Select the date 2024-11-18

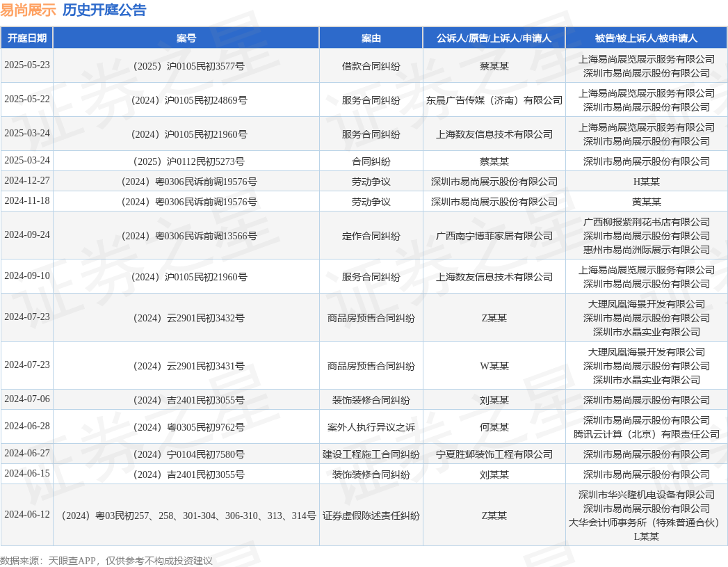[27, 201]
